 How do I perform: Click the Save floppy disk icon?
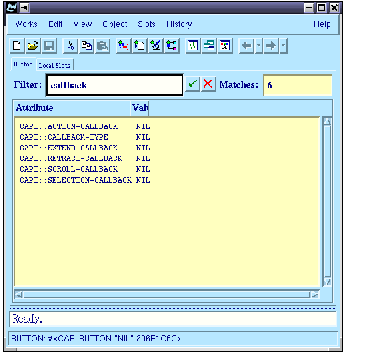point(49,45)
